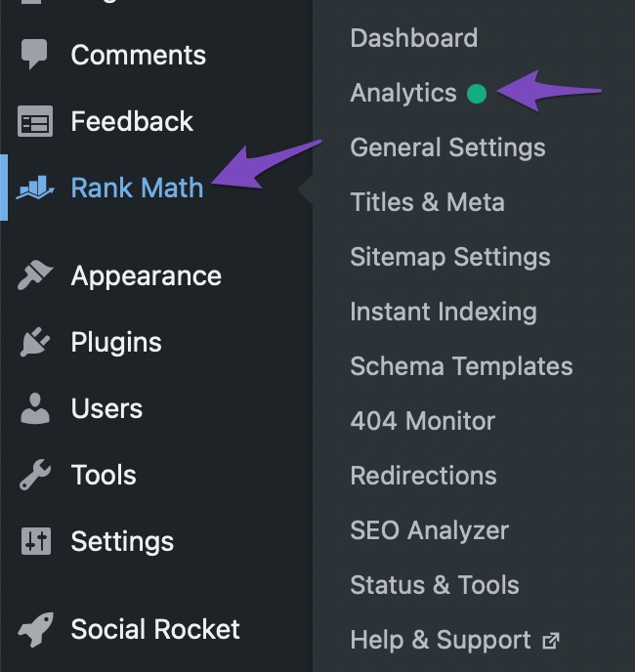Open Titles & Meta settings
The height and width of the screenshot is (672, 635).
point(427,202)
